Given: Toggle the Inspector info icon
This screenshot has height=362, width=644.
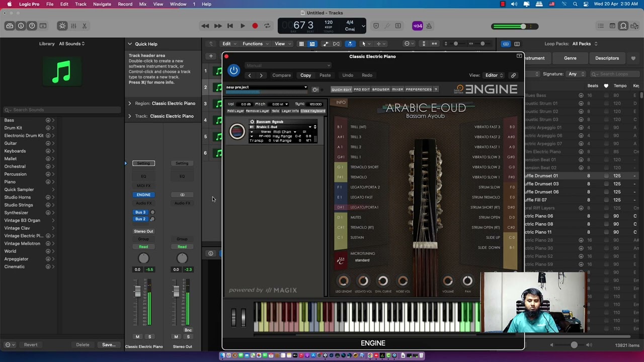Looking at the screenshot, I should coord(21,26).
